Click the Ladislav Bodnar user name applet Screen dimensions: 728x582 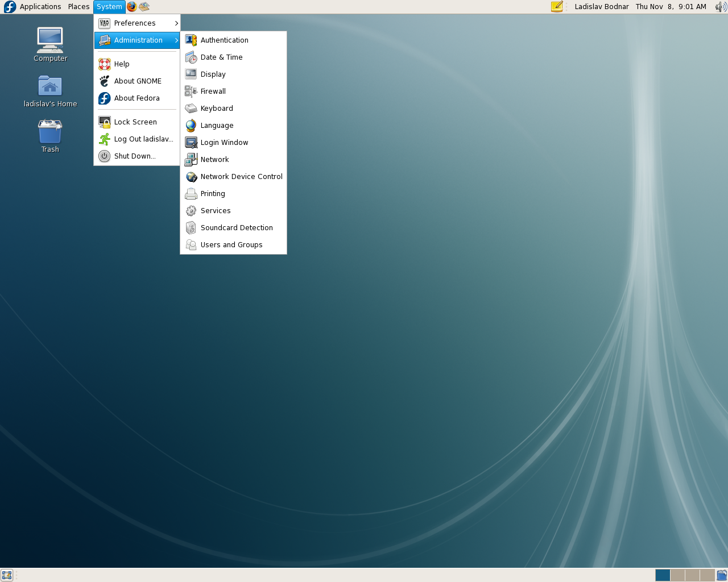602,7
